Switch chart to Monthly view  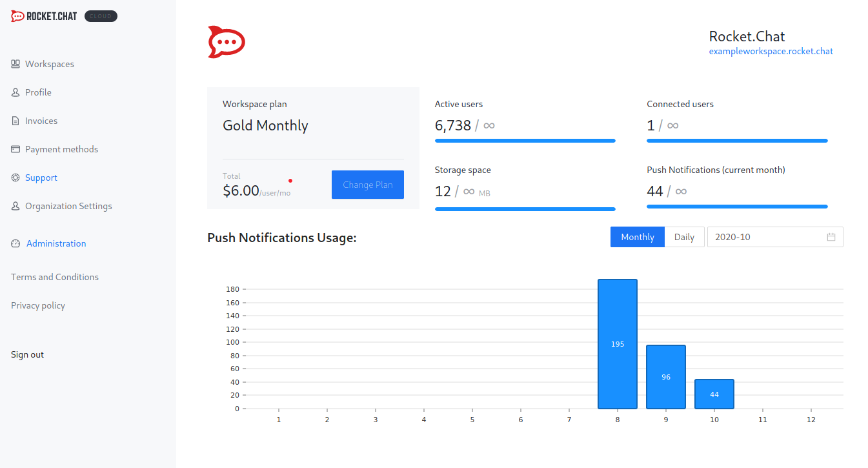pos(637,237)
